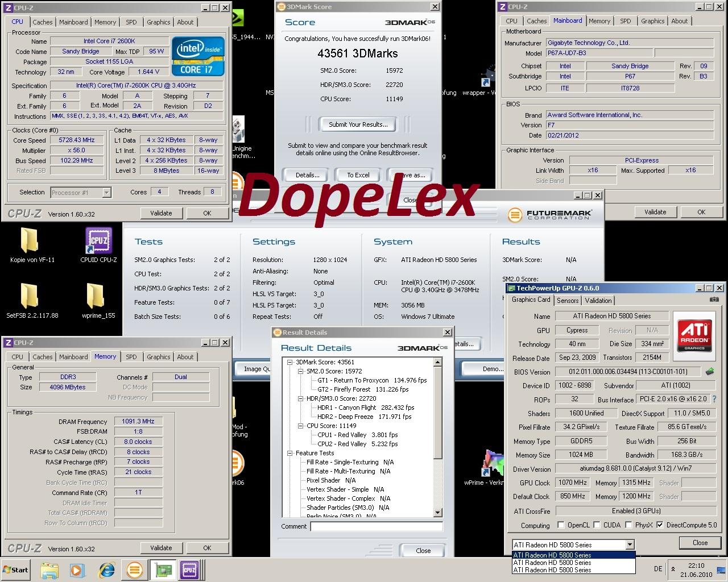Open Internet Explorer from the taskbar
The height and width of the screenshot is (582, 728).
coord(106,570)
